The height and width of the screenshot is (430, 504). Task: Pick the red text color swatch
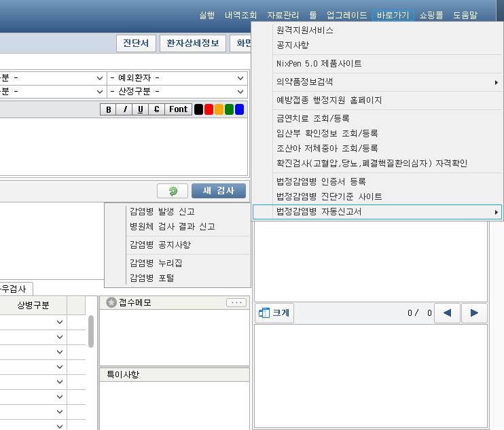(x=209, y=109)
